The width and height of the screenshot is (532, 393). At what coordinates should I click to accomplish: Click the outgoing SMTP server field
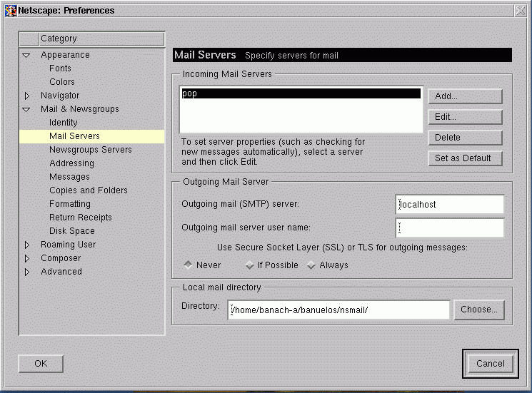click(x=450, y=204)
